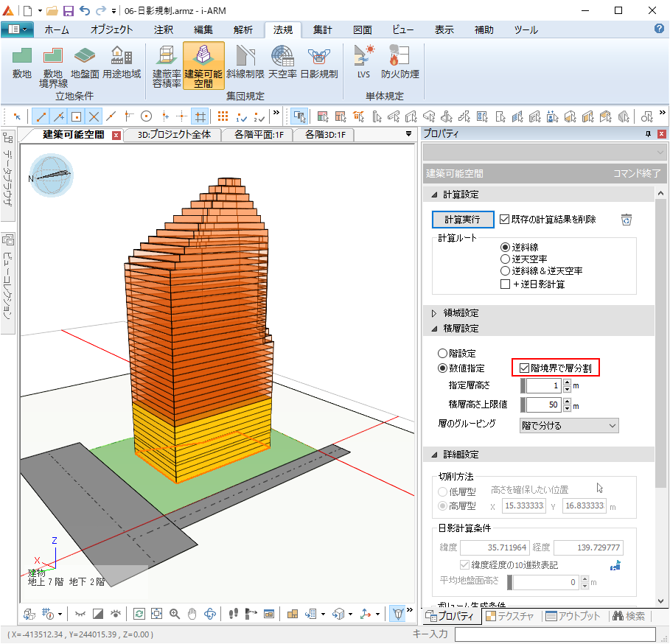Select the 逆天空率 radio button
The height and width of the screenshot is (644, 670).
pos(505,259)
